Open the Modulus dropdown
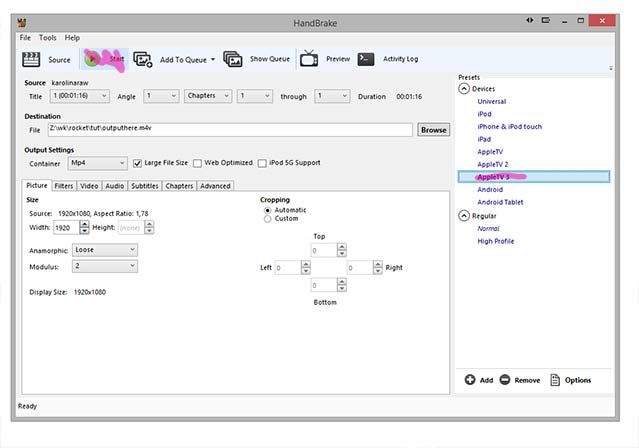Image resolution: width=639 pixels, height=448 pixels. (x=105, y=266)
